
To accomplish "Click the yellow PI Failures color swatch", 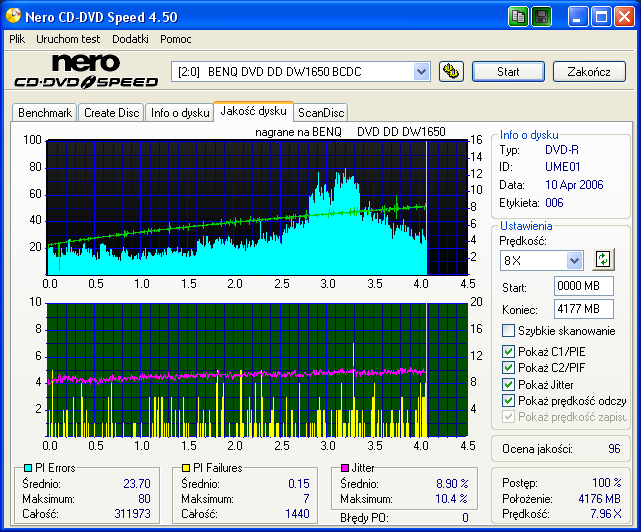I will 186,468.
